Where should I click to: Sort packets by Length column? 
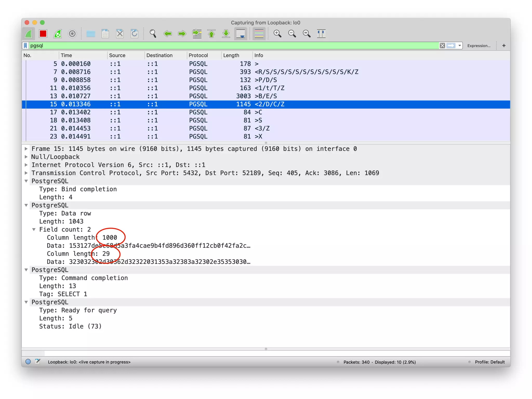[x=237, y=55]
